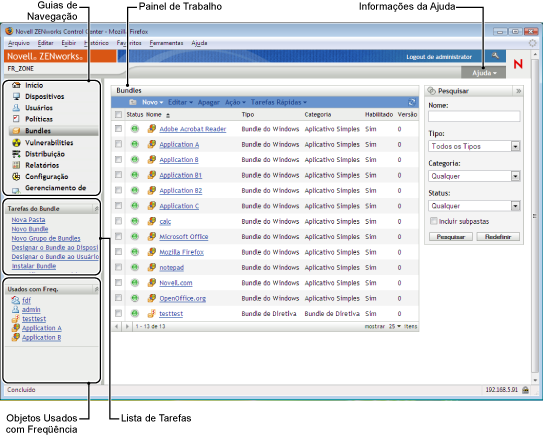Viewport: 543px width, 436px height.
Task: Click status icon of calc row
Action: 135,221
